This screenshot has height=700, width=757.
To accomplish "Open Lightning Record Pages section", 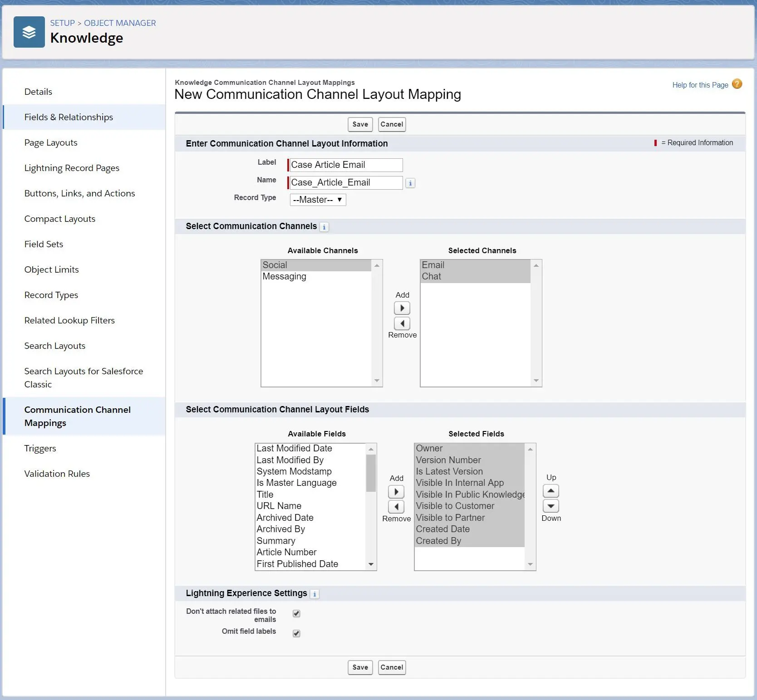I will 84,168.
